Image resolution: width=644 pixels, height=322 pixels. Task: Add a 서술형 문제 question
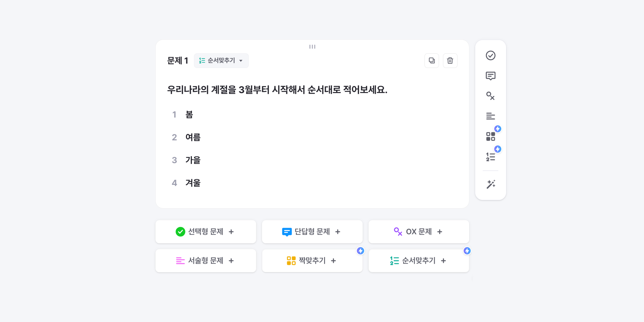point(206,261)
